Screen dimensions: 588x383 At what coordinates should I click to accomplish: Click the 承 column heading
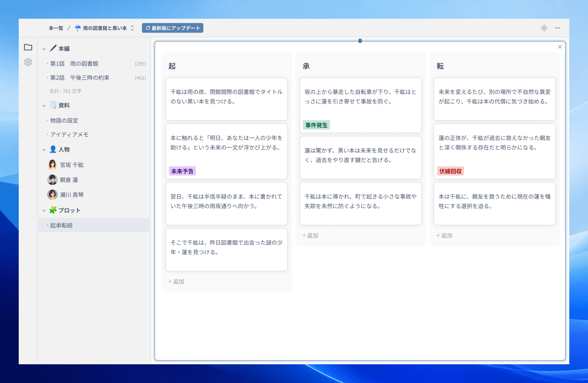[306, 66]
